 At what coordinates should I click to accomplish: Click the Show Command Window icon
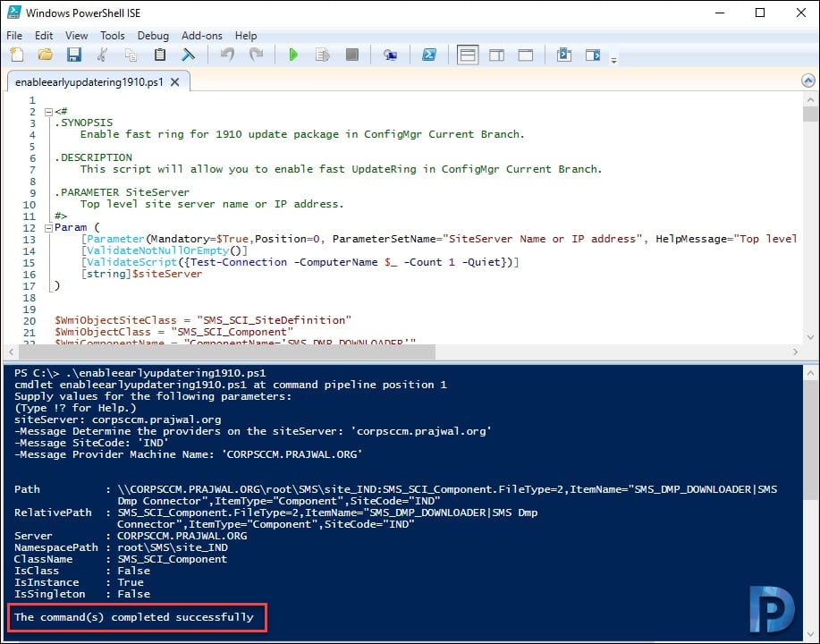[x=563, y=55]
